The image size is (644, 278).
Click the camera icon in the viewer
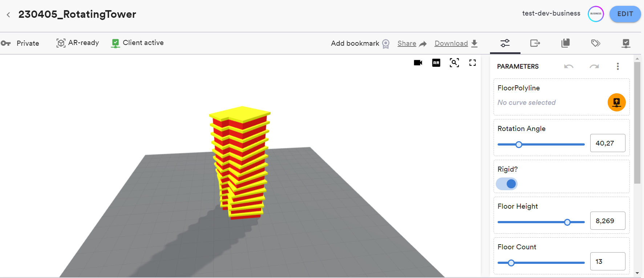point(418,63)
